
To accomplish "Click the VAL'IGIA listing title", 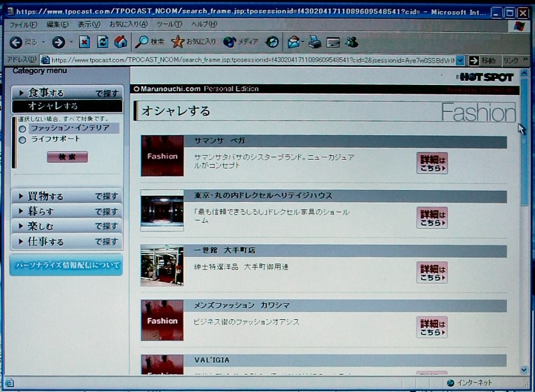I will (212, 360).
